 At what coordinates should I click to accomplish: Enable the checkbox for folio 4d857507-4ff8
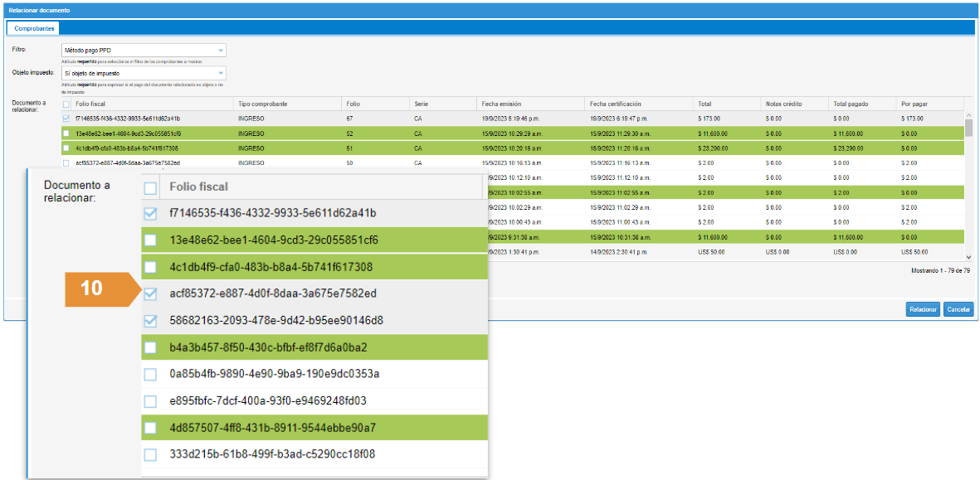[150, 428]
